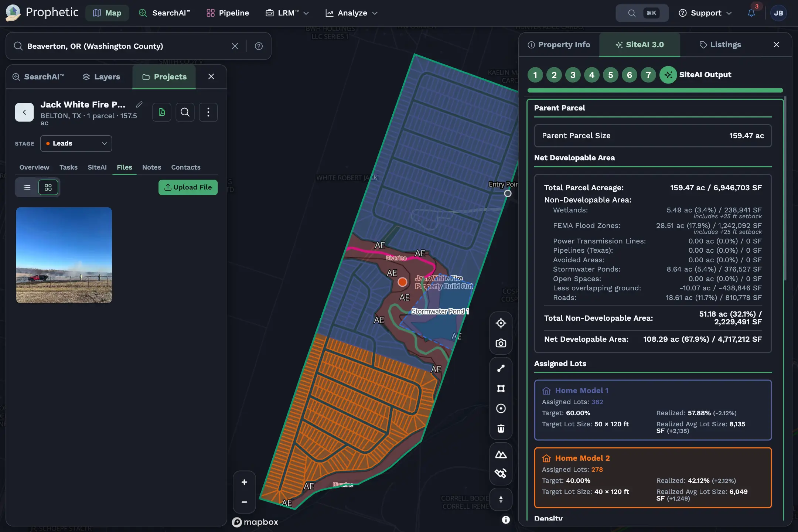
Task: Open the JB user avatar menu
Action: point(778,13)
